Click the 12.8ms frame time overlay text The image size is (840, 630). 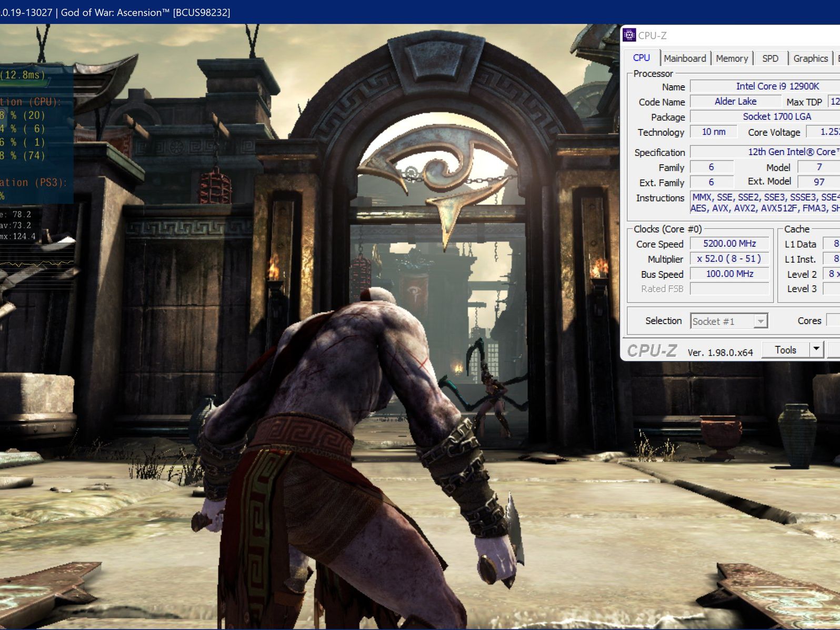(x=23, y=75)
